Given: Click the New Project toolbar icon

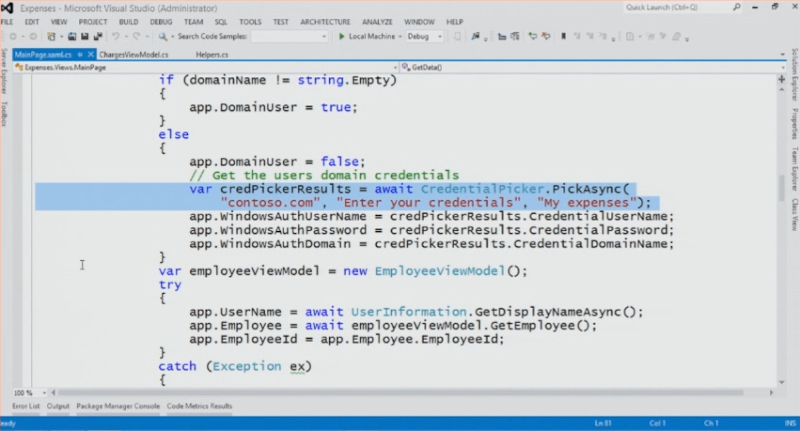Looking at the screenshot, I should pos(51,36).
